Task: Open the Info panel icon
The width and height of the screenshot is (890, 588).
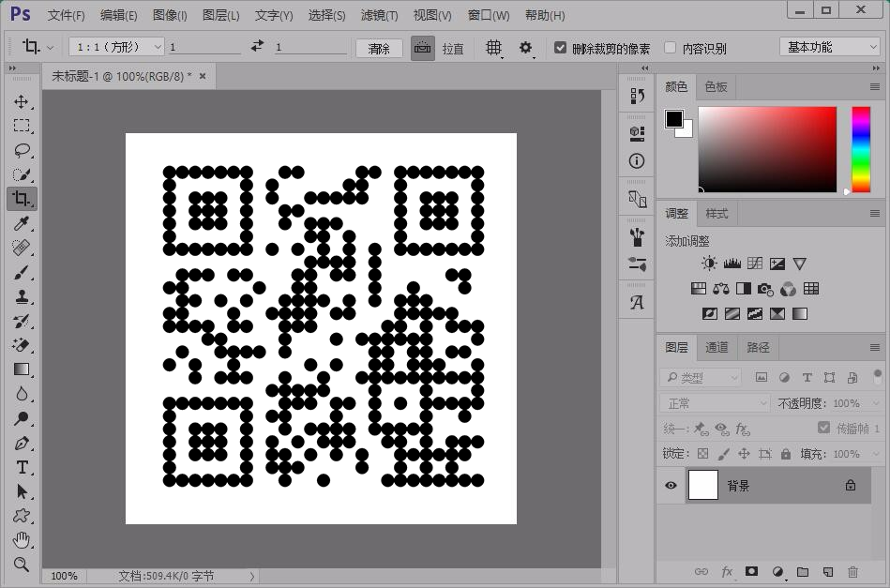Action: pos(637,161)
